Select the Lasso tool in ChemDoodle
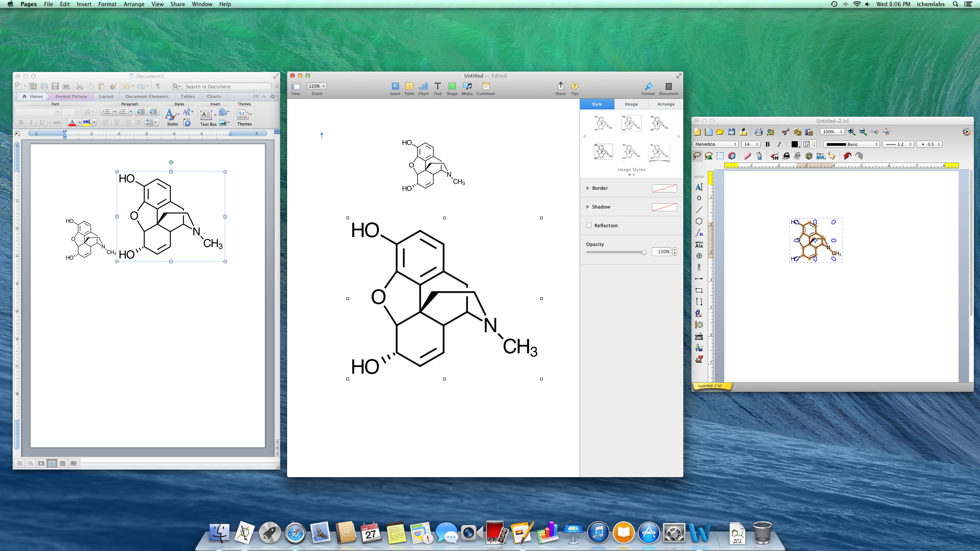Viewport: 980px width, 551px height. [698, 156]
